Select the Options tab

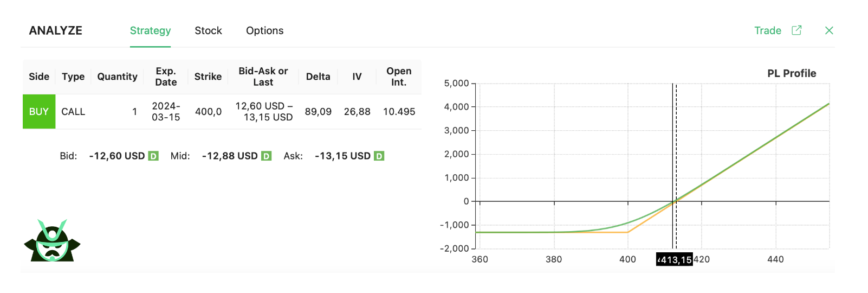click(264, 31)
